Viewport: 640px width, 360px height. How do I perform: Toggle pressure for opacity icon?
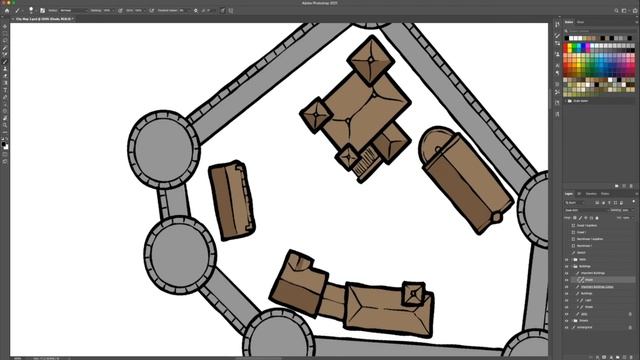[x=120, y=11]
